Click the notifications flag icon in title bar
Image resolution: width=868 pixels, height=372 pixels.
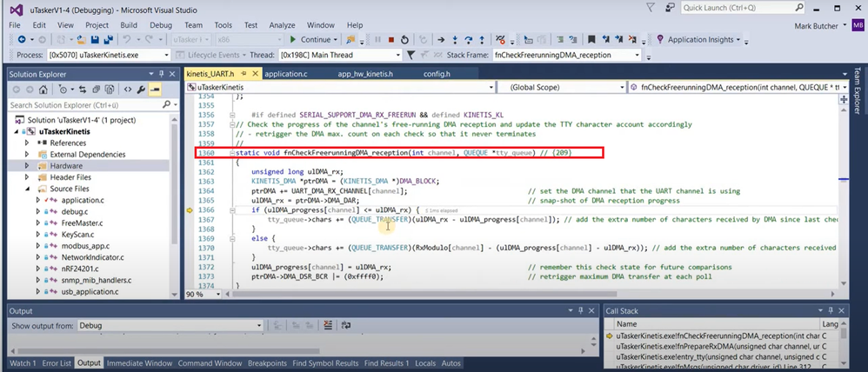652,8
